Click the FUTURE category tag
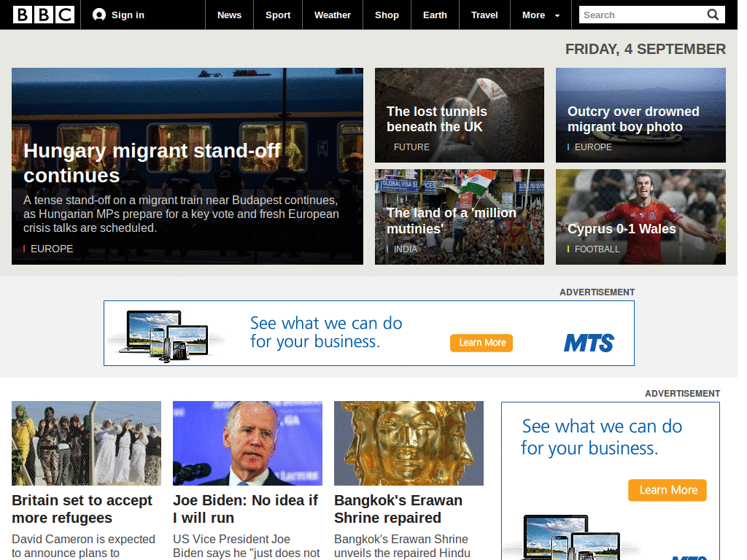Viewport: 747px width, 560px height. click(x=411, y=147)
